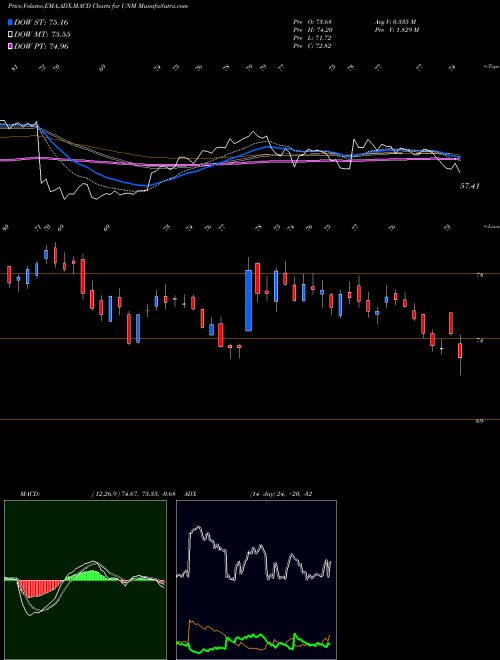This screenshot has height=660, width=500.
Task: Select the DOW MT value label
Action: [x=42, y=35]
